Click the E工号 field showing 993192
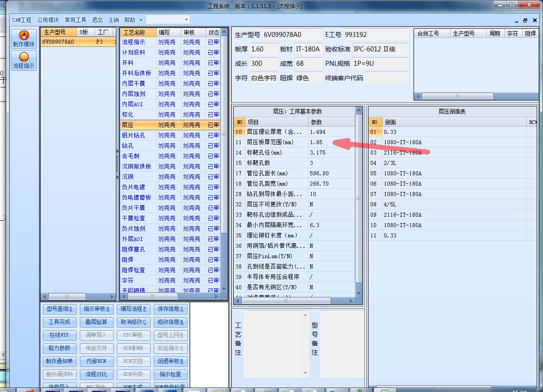The width and height of the screenshot is (543, 392). click(376, 35)
